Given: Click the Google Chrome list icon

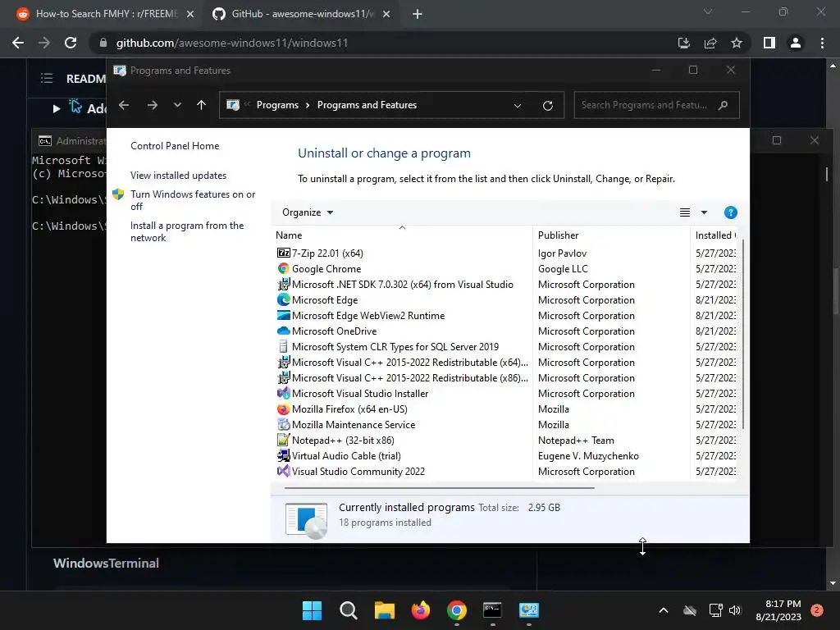Looking at the screenshot, I should (283, 268).
